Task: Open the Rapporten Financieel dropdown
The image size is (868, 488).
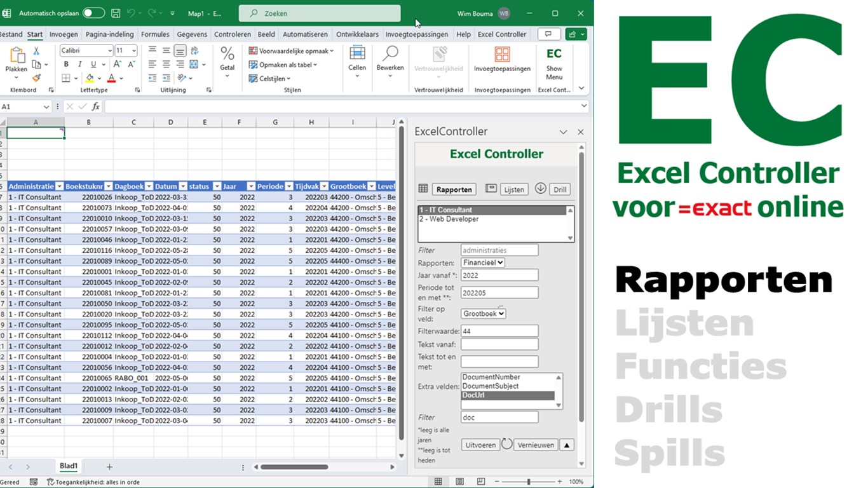Action: tap(482, 262)
